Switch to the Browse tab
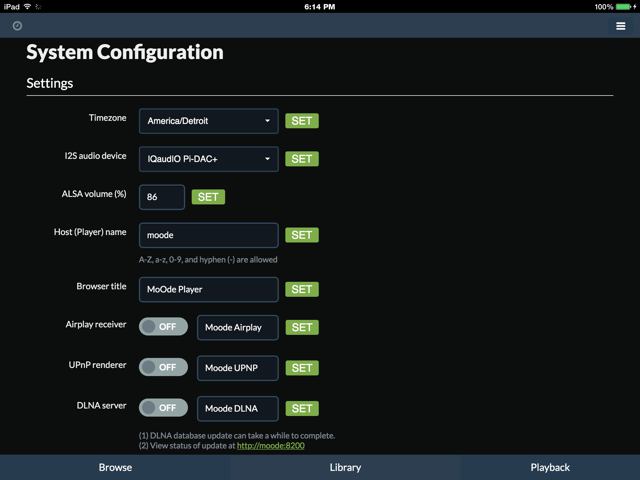640x480 pixels. (115, 467)
